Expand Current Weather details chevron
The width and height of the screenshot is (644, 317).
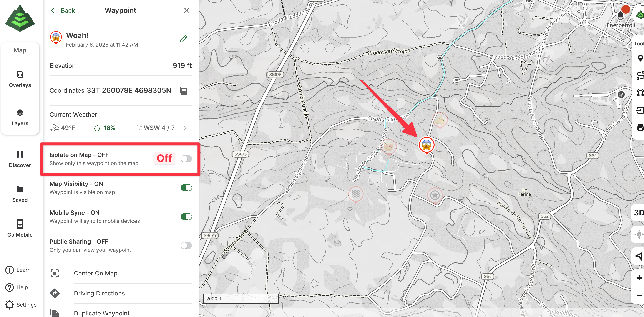tap(185, 128)
